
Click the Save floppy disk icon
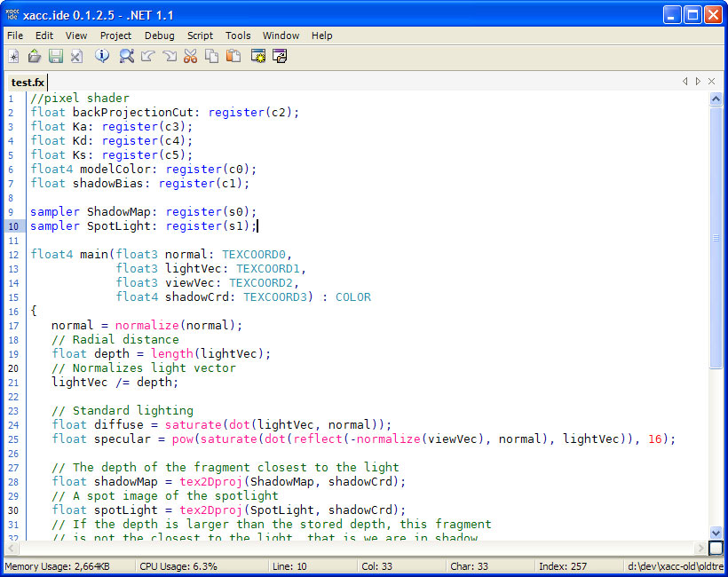(x=56, y=57)
